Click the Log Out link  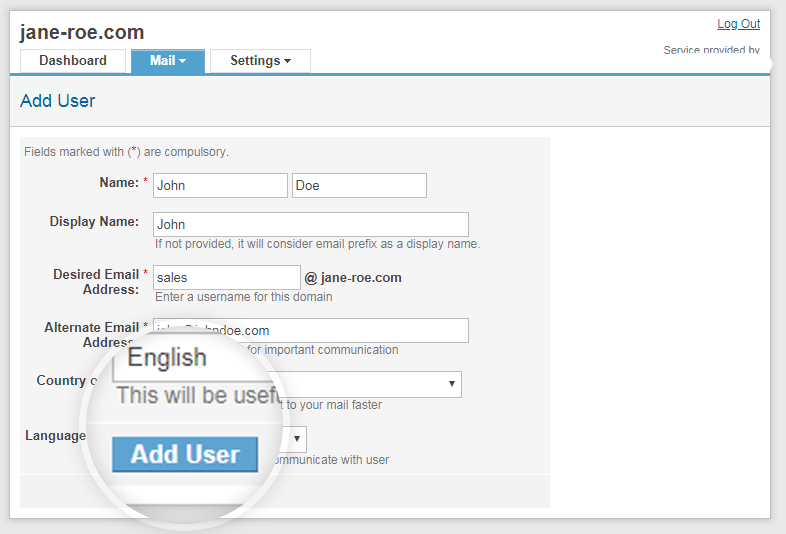coord(738,24)
